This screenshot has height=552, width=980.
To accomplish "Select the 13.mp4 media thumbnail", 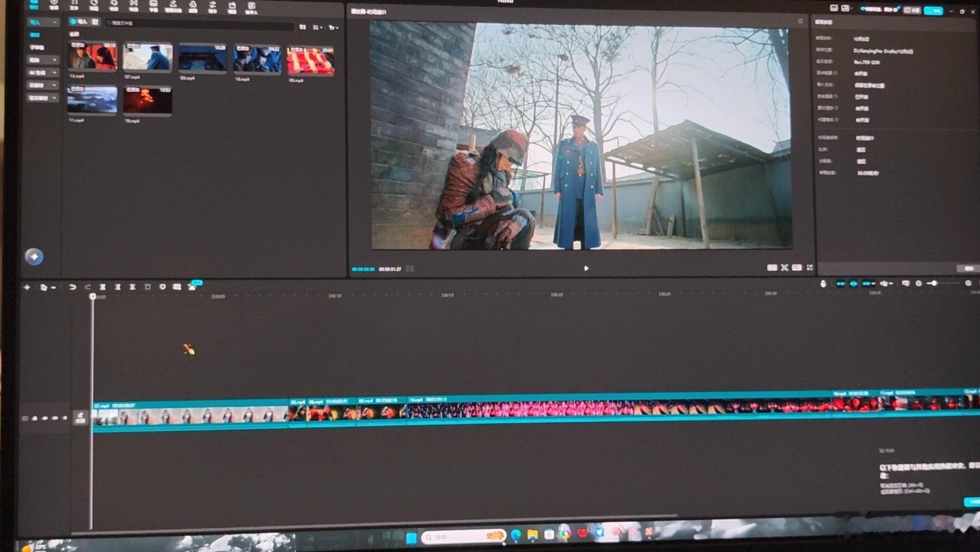I will 92,56.
